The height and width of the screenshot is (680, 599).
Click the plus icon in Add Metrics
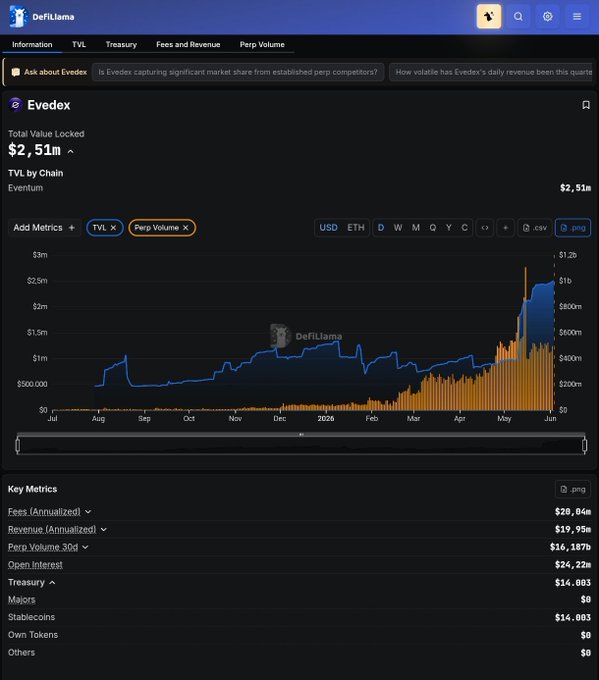72,228
